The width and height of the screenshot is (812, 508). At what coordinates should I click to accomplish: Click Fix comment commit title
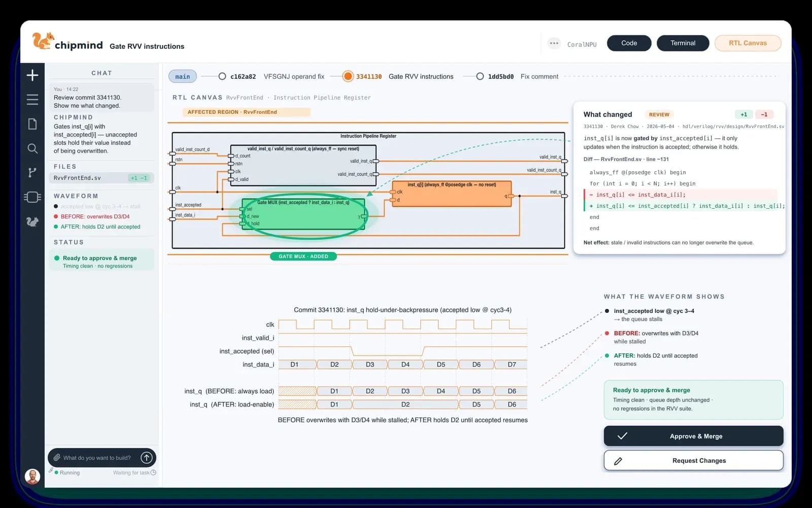pyautogui.click(x=539, y=77)
